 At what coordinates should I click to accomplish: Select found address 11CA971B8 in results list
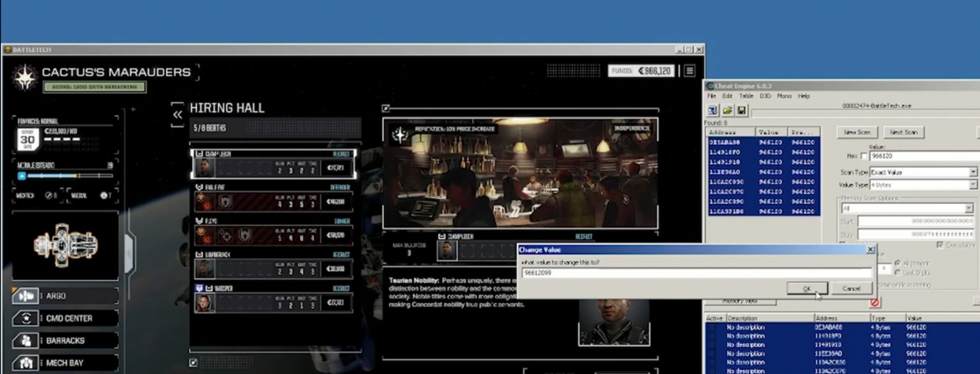(x=764, y=211)
